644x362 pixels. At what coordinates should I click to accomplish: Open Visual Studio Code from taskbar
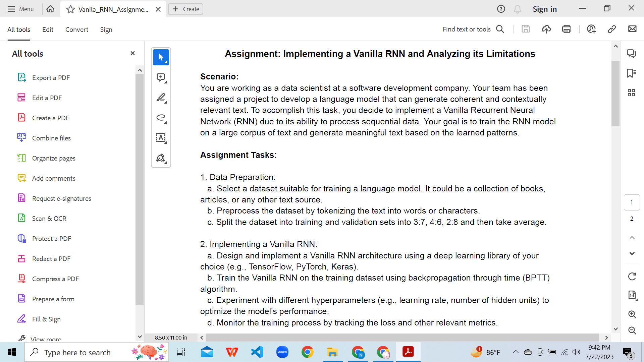point(257,352)
